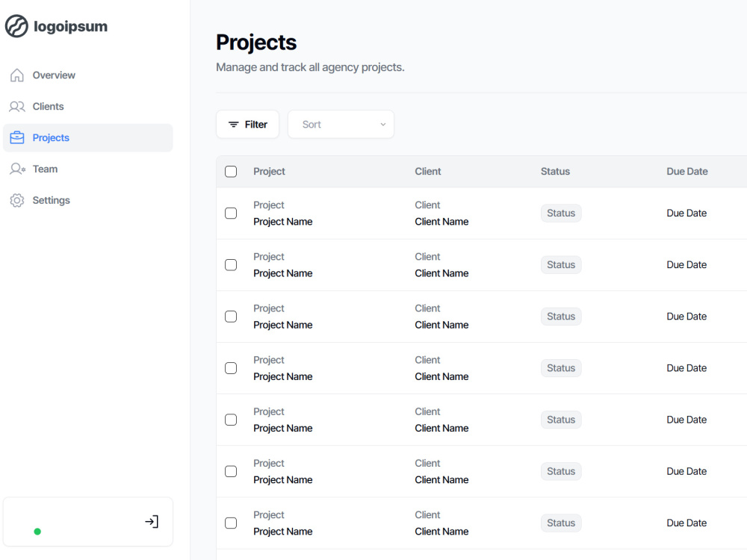Go to Clients section
This screenshot has width=747, height=560.
coord(87,107)
